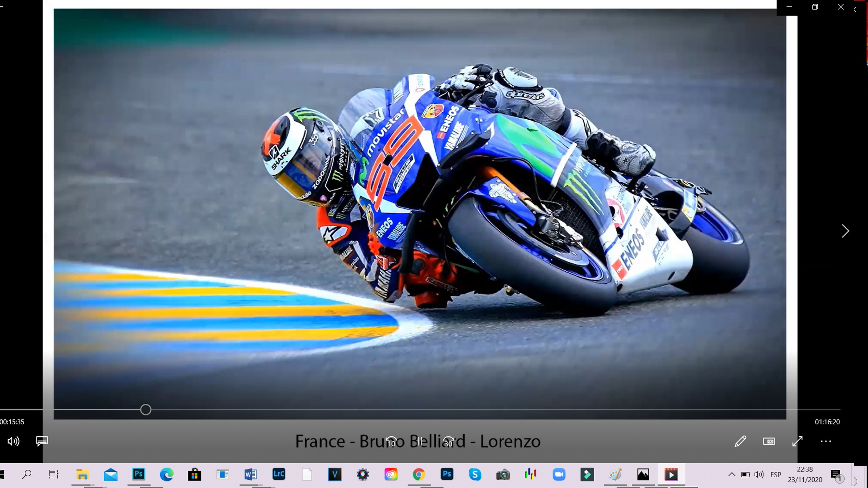Click the seek bar position handle
The height and width of the screenshot is (488, 868).
(x=146, y=409)
